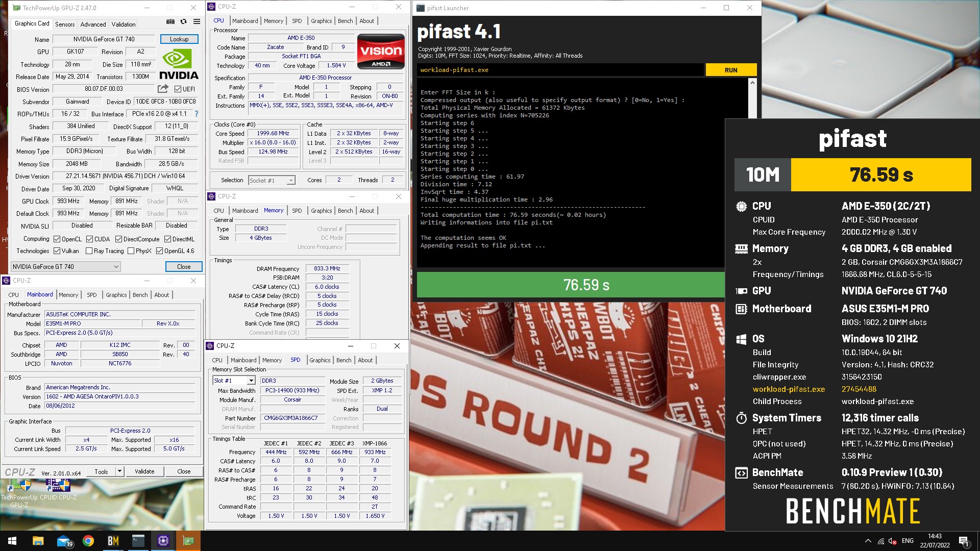This screenshot has width=980, height=551.
Task: Click the CPU-Z Validate button
Action: tap(144, 471)
